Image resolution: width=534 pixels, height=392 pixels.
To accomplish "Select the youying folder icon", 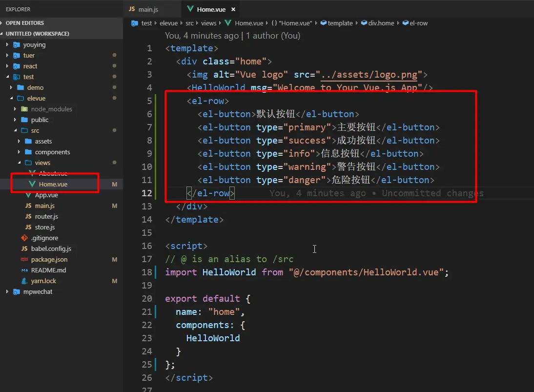I will [16, 44].
